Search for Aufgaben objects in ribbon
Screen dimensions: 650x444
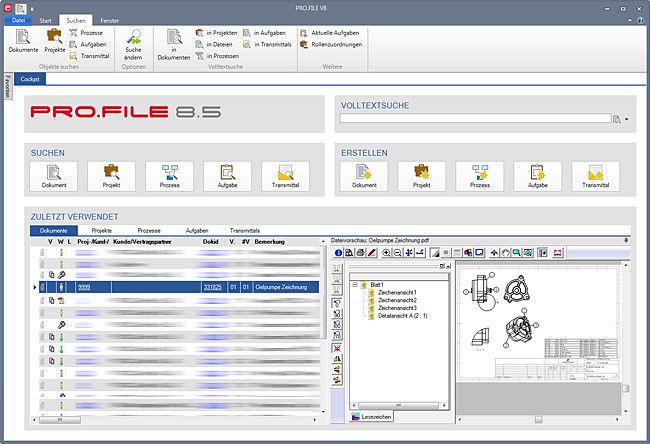pyautogui.click(x=87, y=44)
